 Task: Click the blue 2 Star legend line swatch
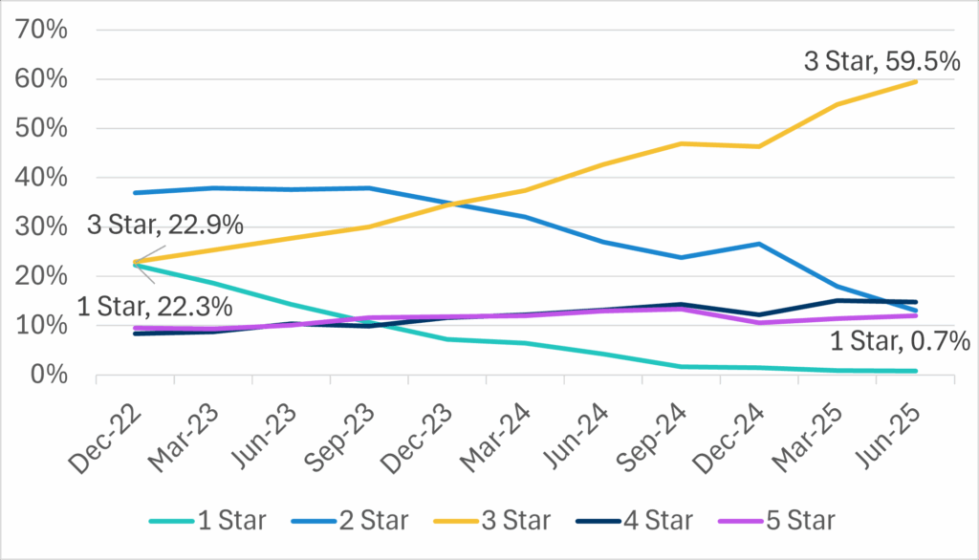(x=318, y=521)
